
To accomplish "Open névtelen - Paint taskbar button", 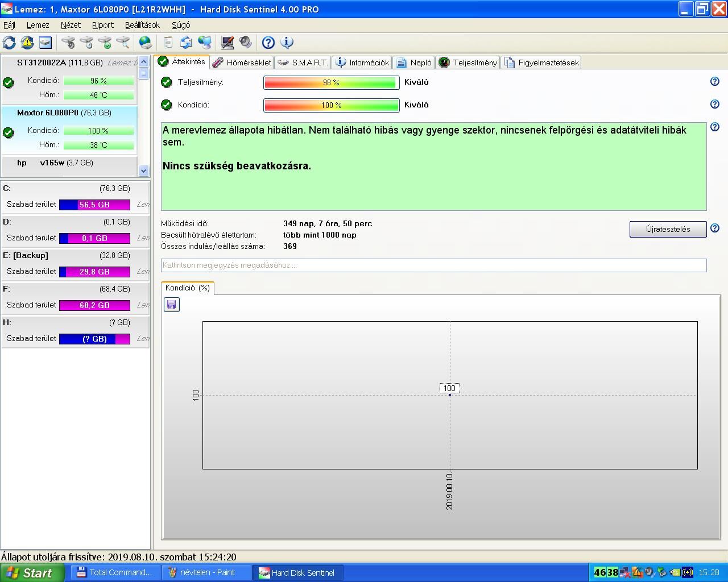I will pyautogui.click(x=207, y=572).
